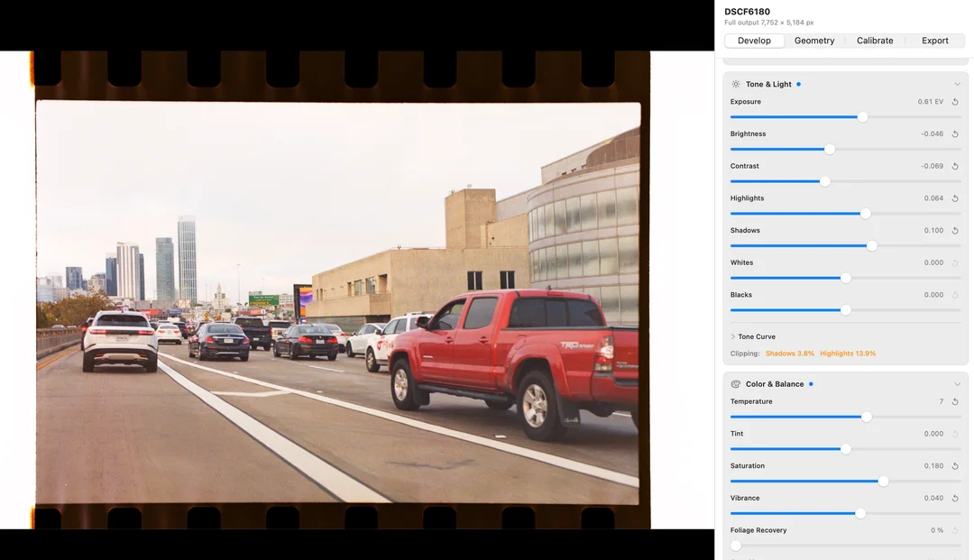Open the Calibrate tab
The height and width of the screenshot is (560, 974).
[x=875, y=41]
